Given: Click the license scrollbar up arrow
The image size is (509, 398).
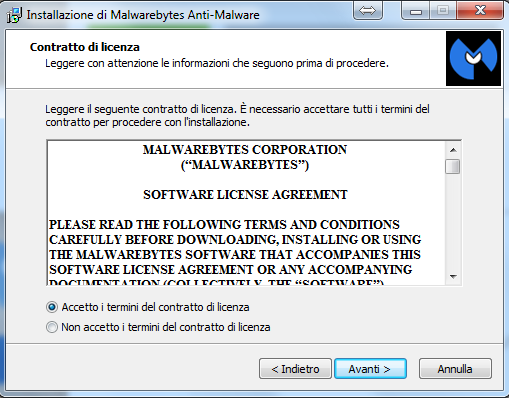Looking at the screenshot, I should pos(453,150).
